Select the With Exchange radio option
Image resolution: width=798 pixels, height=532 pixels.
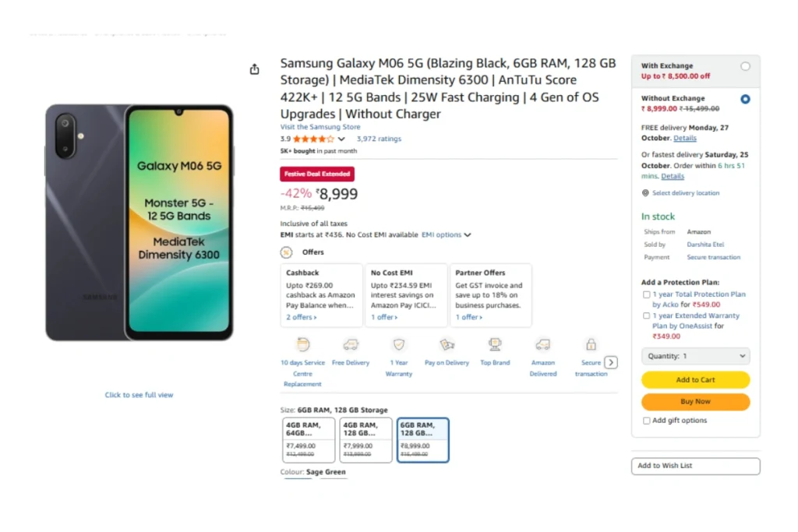[x=745, y=67]
